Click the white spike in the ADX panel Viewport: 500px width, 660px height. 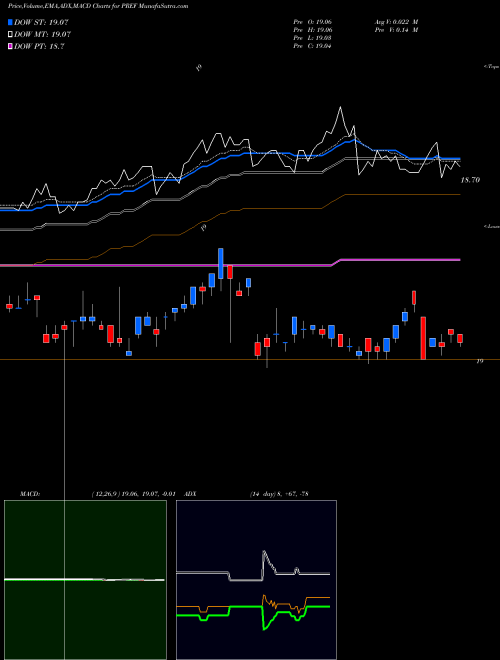tap(264, 559)
